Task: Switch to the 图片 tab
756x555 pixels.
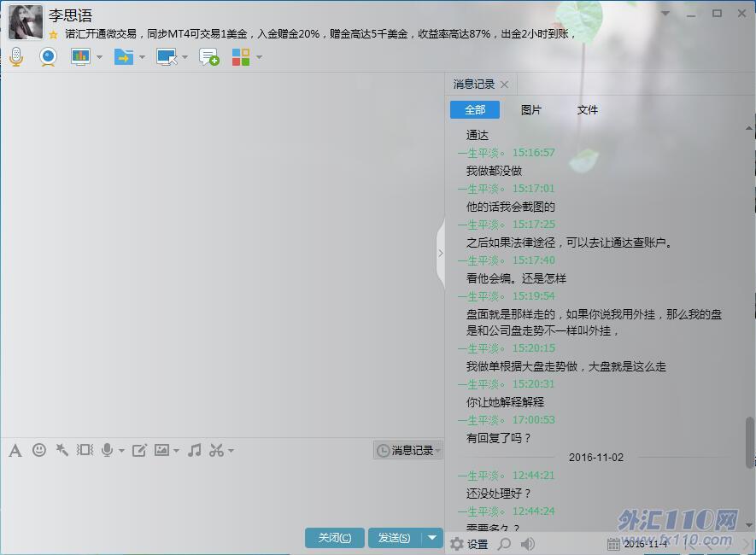Action: tap(531, 110)
